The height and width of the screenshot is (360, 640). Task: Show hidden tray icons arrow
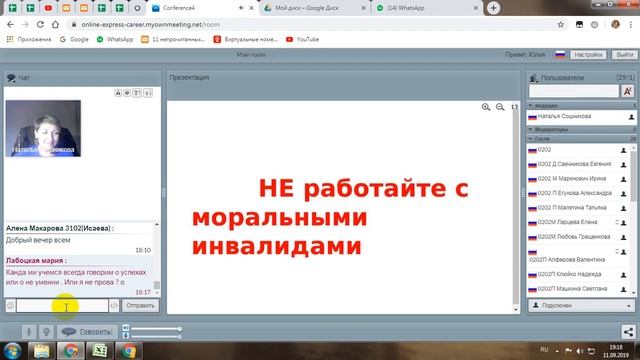point(557,351)
